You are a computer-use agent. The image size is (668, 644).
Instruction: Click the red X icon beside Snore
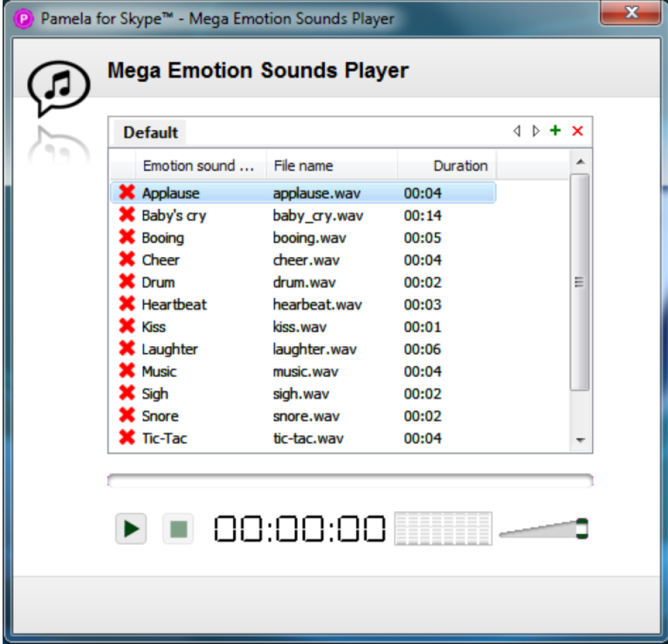127,415
